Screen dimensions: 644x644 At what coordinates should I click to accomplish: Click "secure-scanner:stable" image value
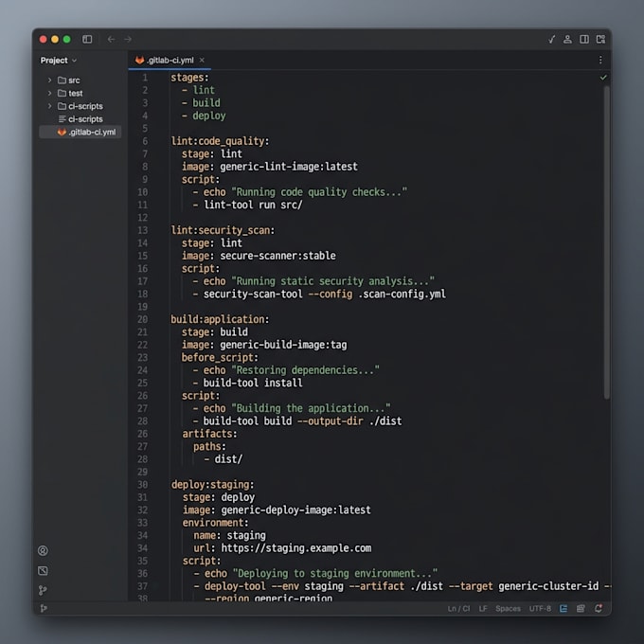point(277,256)
